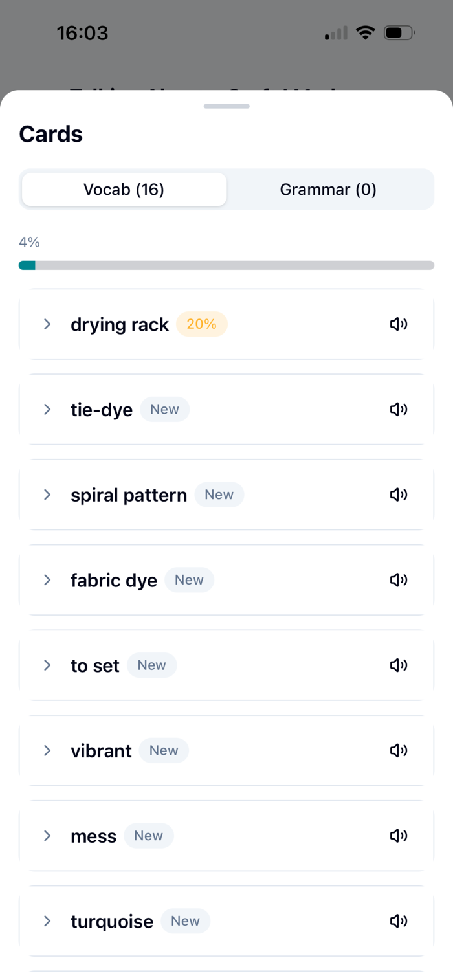Play audio for fabric dye
This screenshot has width=453, height=980.
click(x=398, y=580)
